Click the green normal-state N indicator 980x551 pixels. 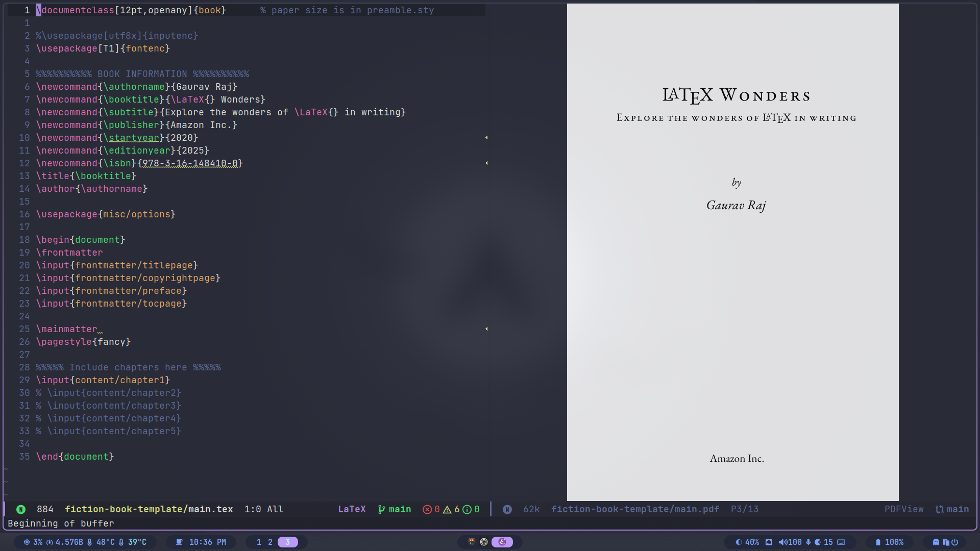coord(21,510)
